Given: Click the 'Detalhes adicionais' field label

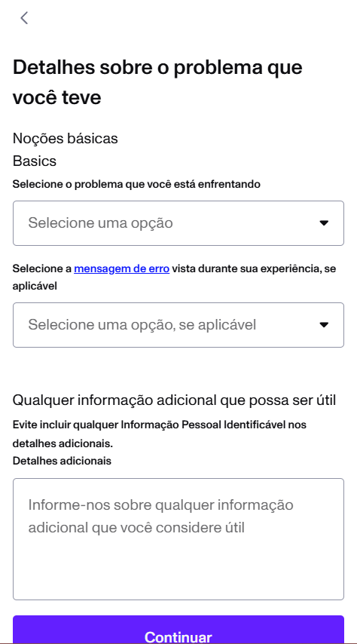Looking at the screenshot, I should point(62,461).
